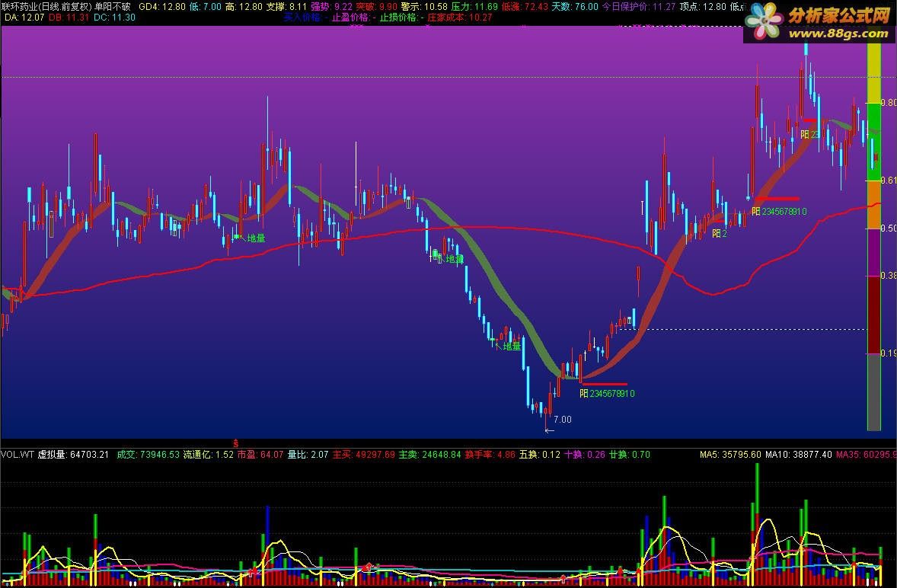Click the MA35 volume average readout
This screenshot has width=897, height=588.
coord(866,455)
